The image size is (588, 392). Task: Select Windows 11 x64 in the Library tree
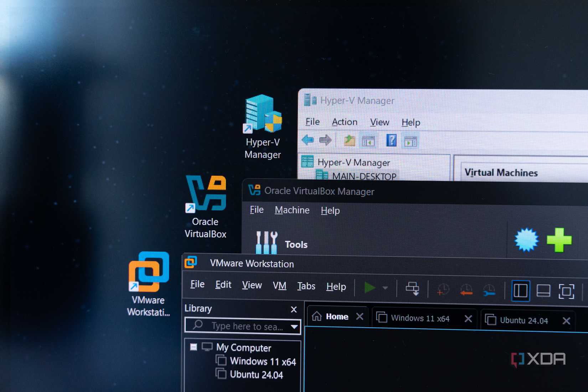coord(263,361)
